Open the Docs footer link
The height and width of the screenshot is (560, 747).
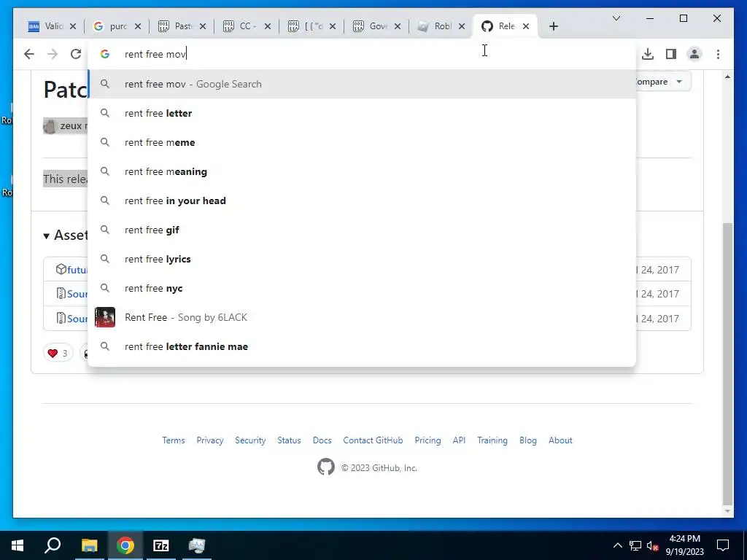pyautogui.click(x=322, y=440)
